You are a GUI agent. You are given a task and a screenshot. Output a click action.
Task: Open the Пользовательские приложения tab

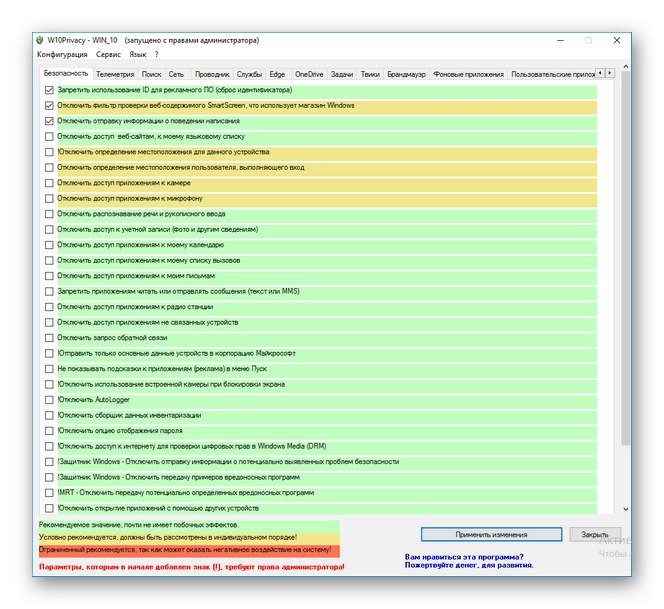552,74
